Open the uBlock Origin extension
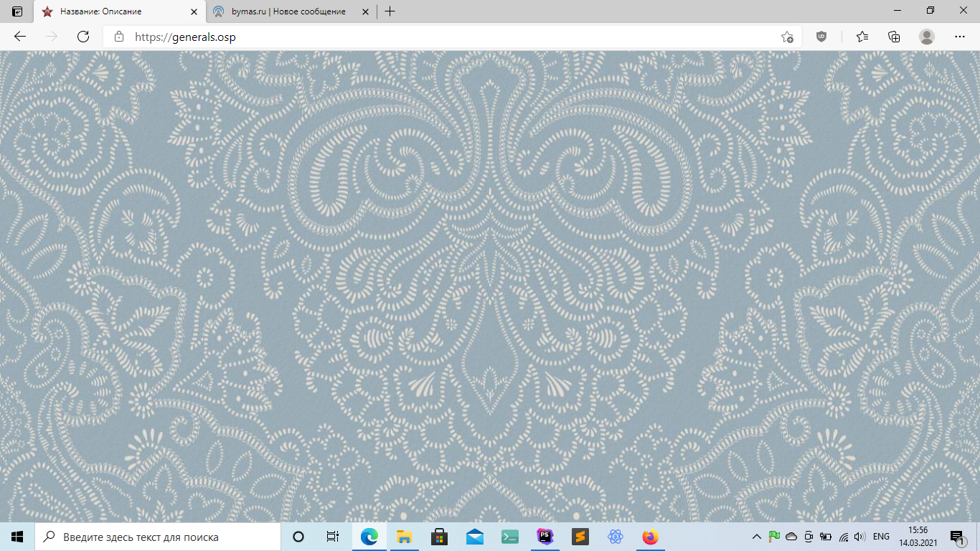980x551 pixels. pyautogui.click(x=821, y=37)
